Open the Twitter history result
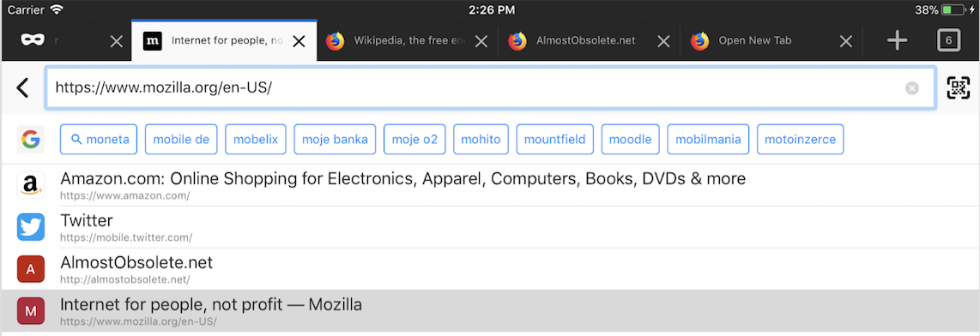Image resolution: width=980 pixels, height=336 pixels. point(490,227)
